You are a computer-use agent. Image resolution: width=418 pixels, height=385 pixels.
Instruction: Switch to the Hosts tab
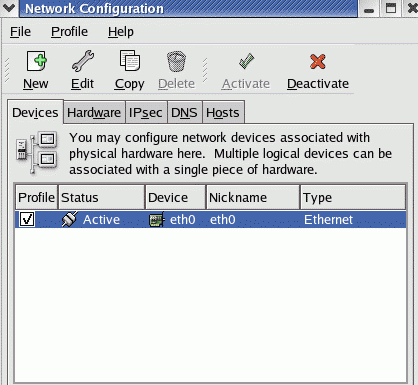(223, 112)
